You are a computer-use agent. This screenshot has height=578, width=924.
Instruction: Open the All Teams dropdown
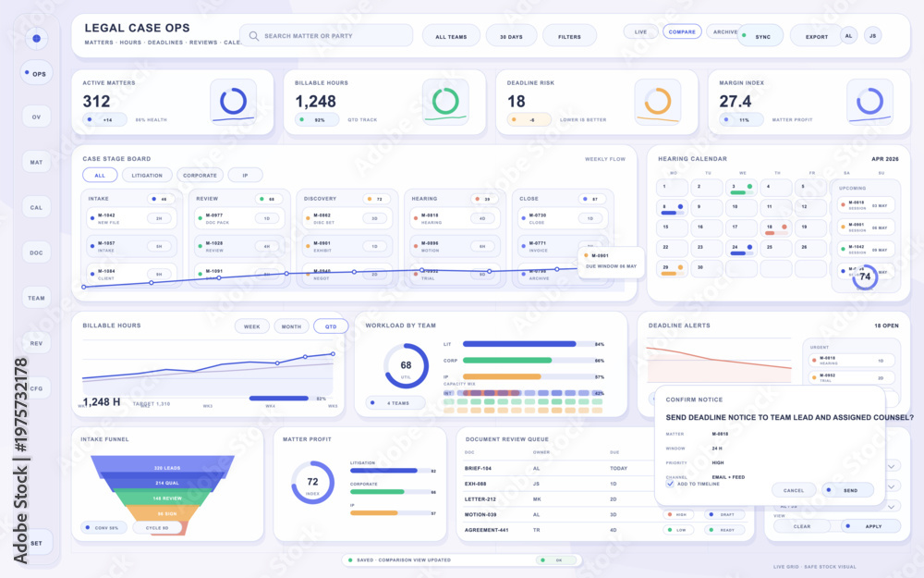tap(451, 36)
